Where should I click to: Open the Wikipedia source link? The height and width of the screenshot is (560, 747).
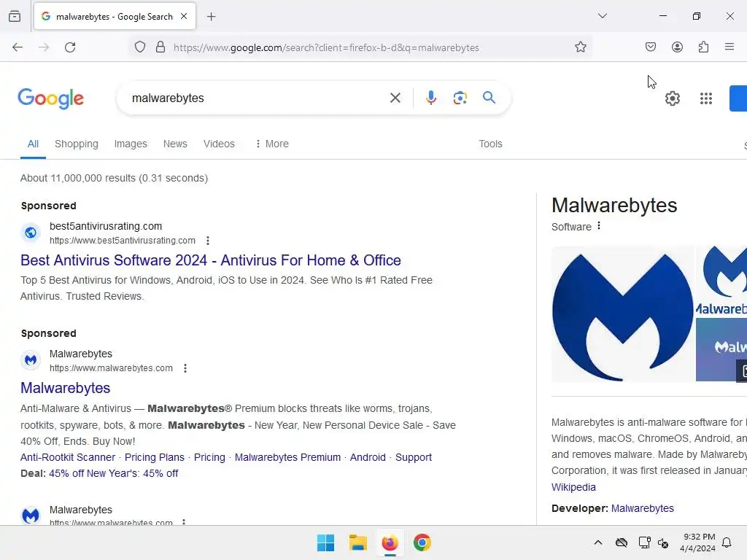573,487
